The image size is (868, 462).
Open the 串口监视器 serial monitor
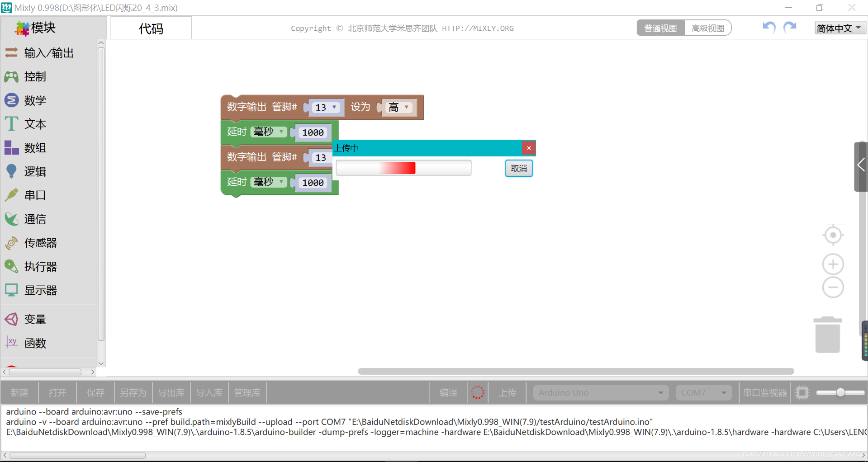click(764, 392)
